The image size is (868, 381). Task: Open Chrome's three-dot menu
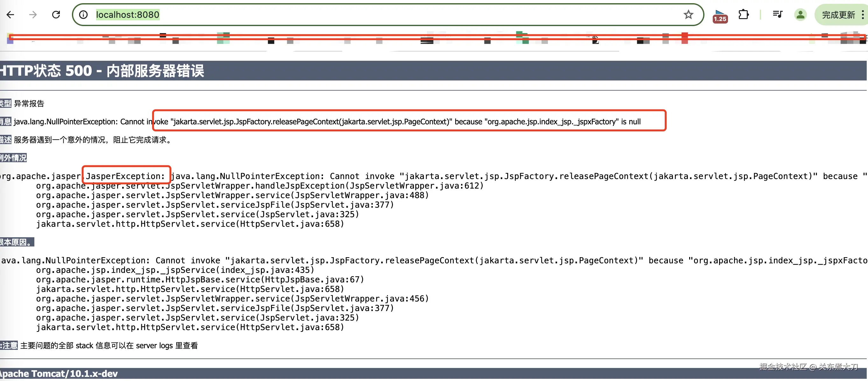click(862, 15)
